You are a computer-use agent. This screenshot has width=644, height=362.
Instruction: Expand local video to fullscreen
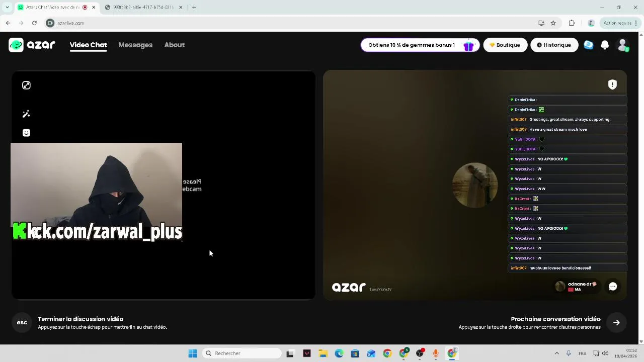tap(26, 85)
